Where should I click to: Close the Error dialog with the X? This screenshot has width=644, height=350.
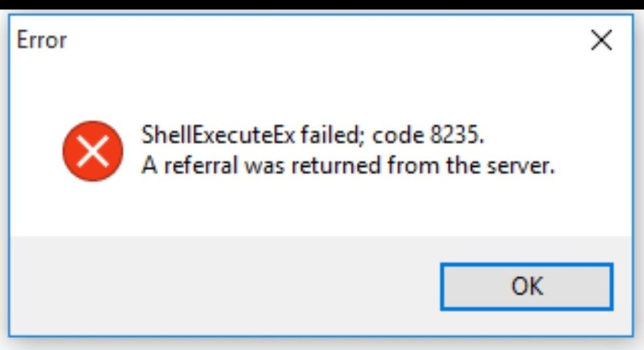point(601,40)
